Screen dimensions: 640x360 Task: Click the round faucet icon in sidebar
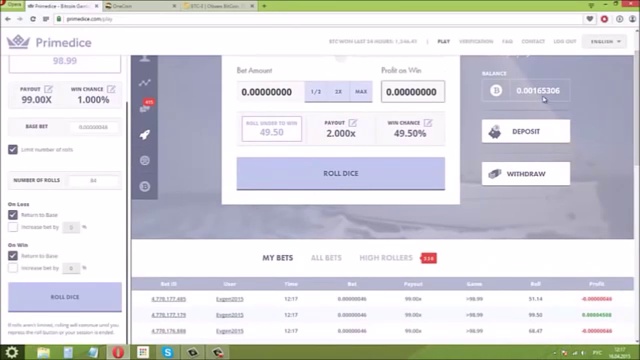pyautogui.click(x=144, y=160)
